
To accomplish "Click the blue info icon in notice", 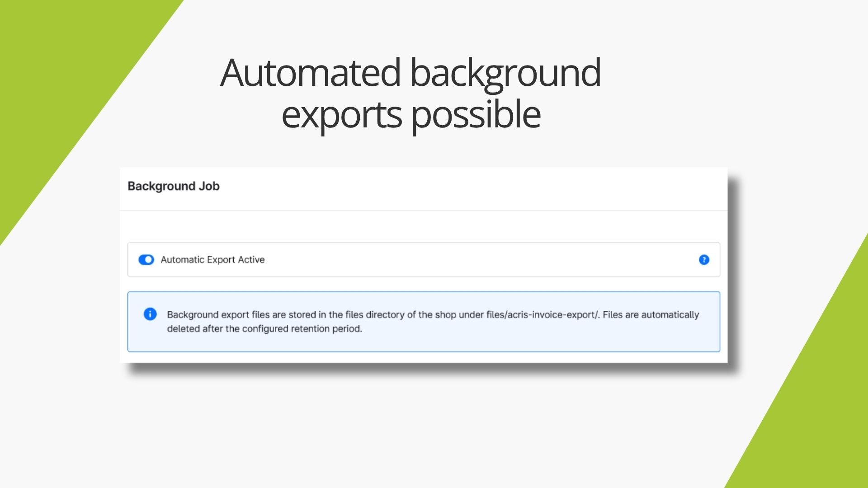I will 150,314.
